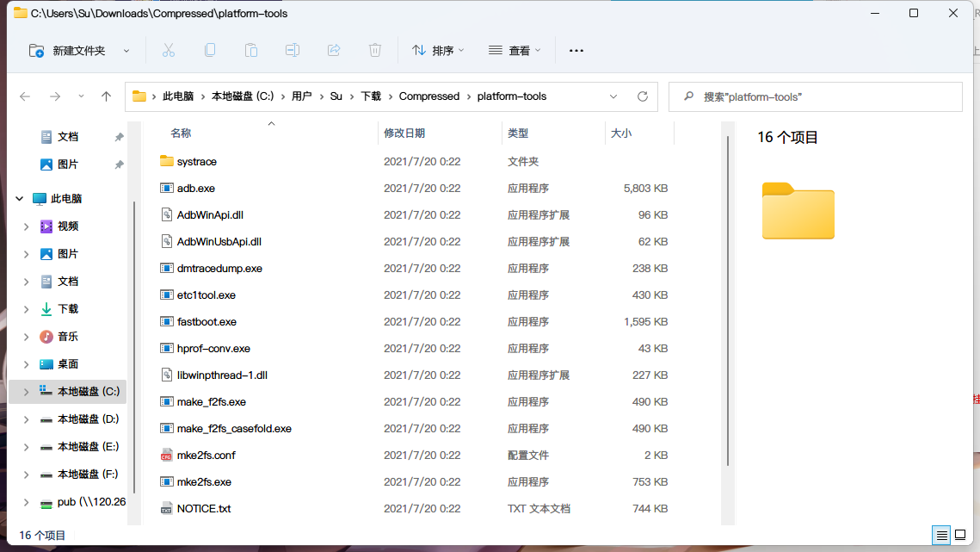The height and width of the screenshot is (552, 980).
Task: Open the address bar history dropdown
Action: [613, 96]
